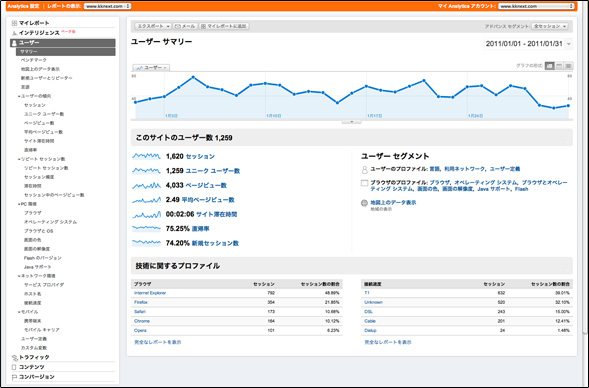The height and width of the screenshot is (388, 589).
Task: Open マイ Analytics アカウント dropdown
Action: [x=536, y=6]
